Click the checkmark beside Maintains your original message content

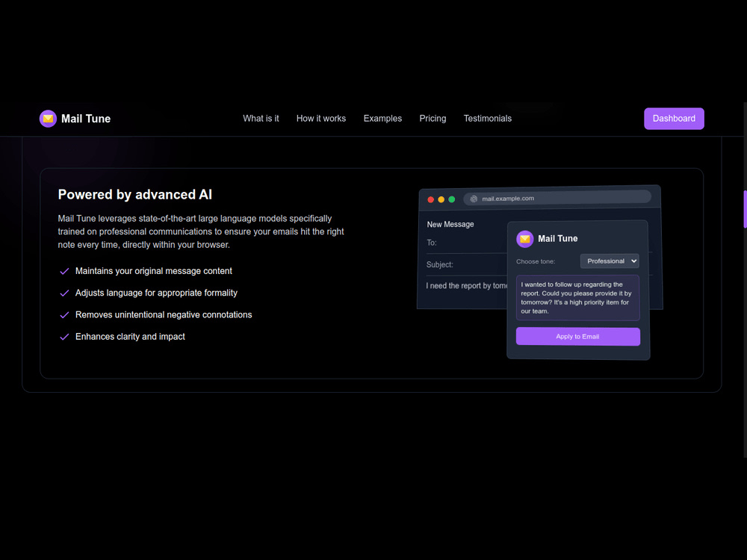pos(64,272)
